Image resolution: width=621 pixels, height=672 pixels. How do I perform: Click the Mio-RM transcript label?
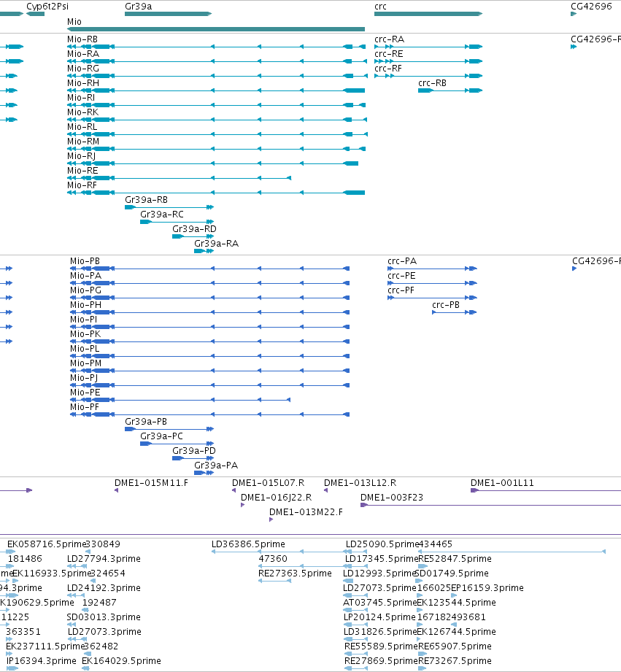(x=83, y=141)
